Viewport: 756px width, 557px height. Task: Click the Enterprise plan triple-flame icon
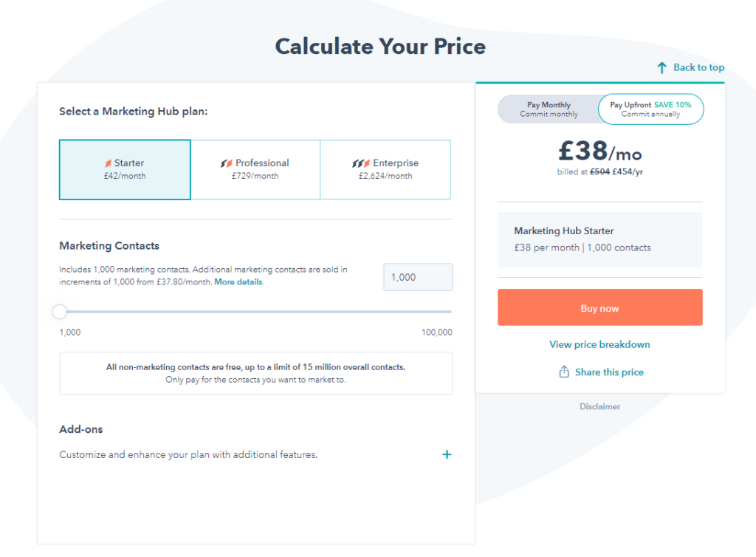361,163
